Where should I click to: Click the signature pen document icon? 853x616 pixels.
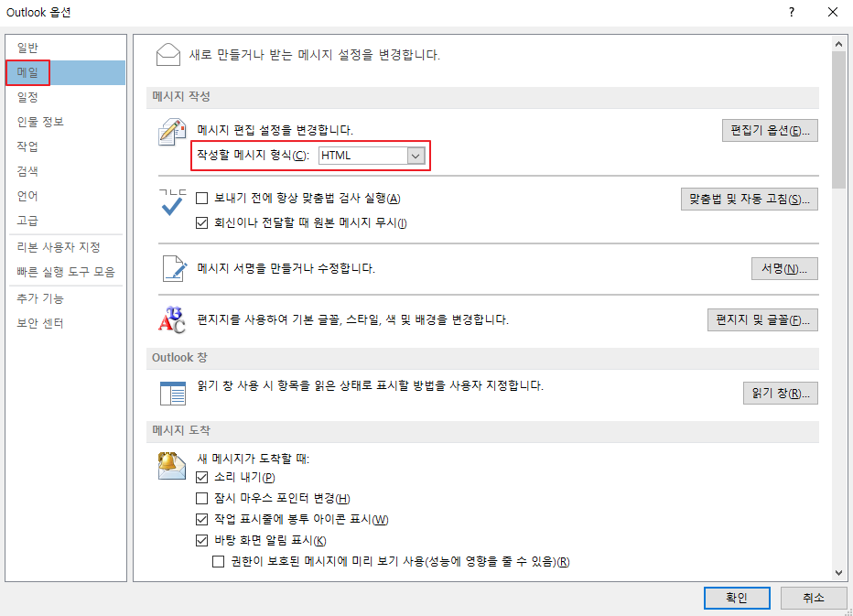point(175,268)
